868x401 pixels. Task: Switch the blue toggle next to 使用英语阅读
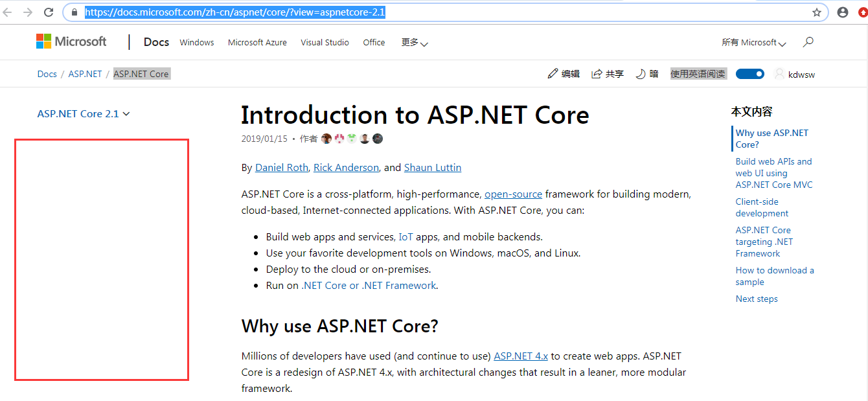click(x=749, y=73)
